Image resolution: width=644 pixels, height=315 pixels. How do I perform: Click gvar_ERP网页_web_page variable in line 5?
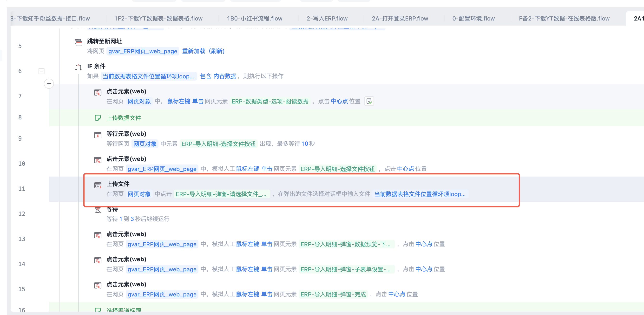click(143, 51)
